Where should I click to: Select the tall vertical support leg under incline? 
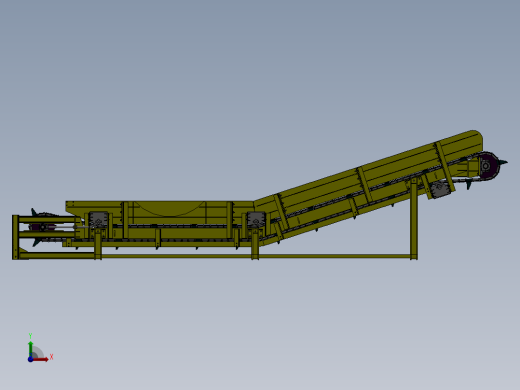[x=413, y=219]
